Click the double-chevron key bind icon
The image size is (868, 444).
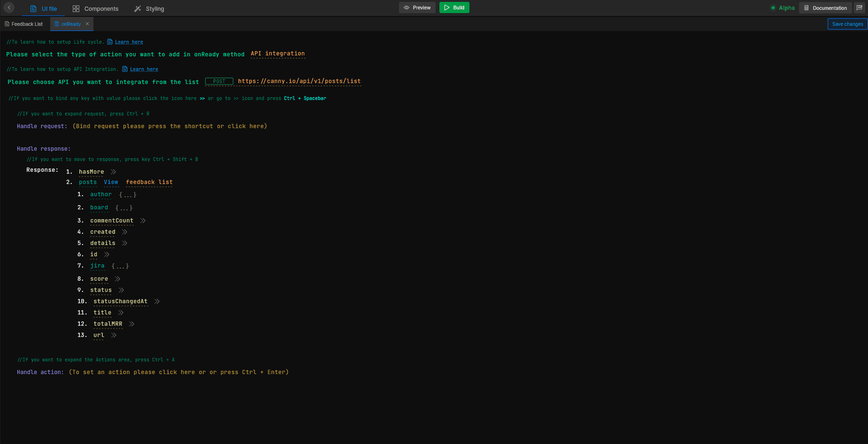202,98
